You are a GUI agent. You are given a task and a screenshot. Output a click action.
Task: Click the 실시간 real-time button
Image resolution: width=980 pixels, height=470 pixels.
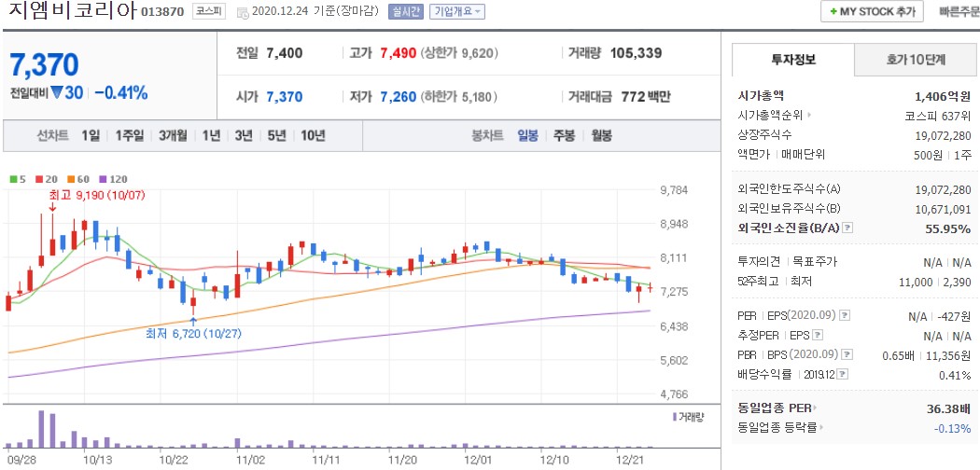point(406,11)
